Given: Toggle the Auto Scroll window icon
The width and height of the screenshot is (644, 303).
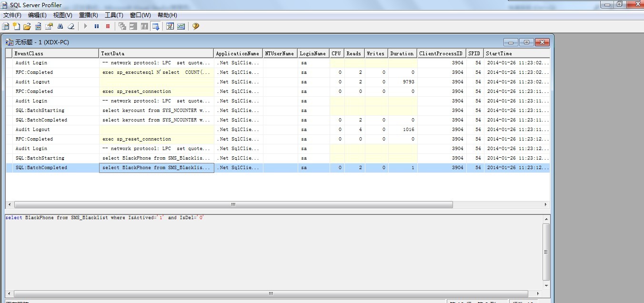Looking at the screenshot, I should pos(155,26).
